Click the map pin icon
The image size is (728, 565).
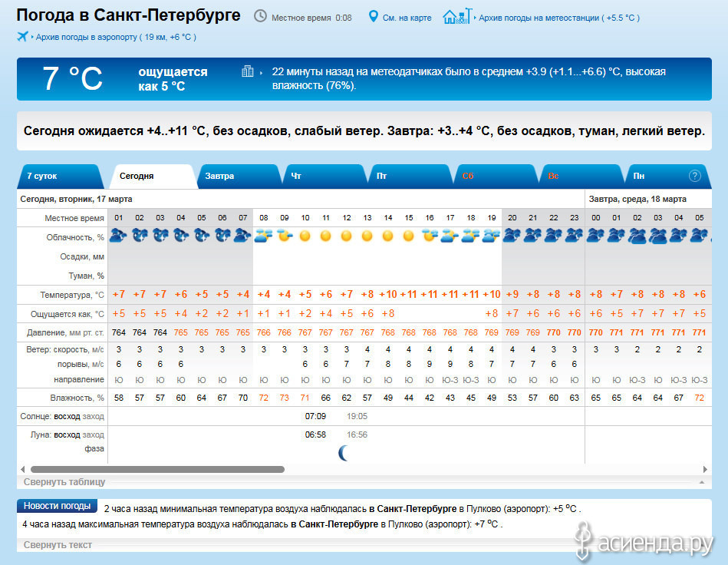[x=374, y=17]
